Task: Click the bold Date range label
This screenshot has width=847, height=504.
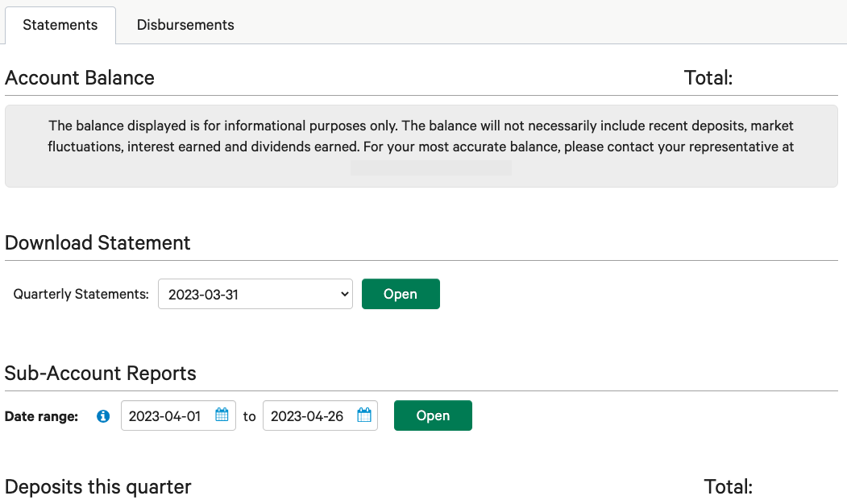Action: [41, 416]
